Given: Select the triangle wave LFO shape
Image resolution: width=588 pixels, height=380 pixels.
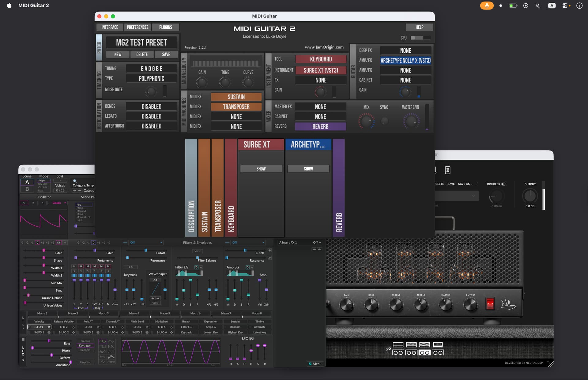Looking at the screenshot, I should tap(111, 341).
